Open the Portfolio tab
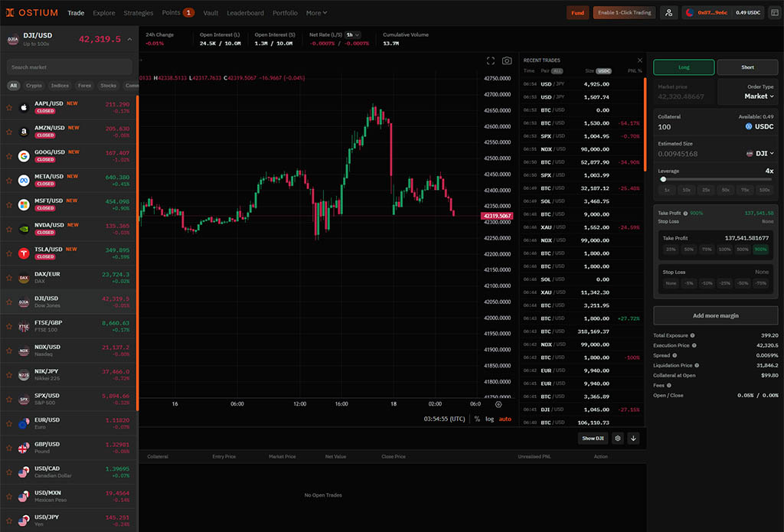Viewport: 784px width, 532px height. (285, 13)
